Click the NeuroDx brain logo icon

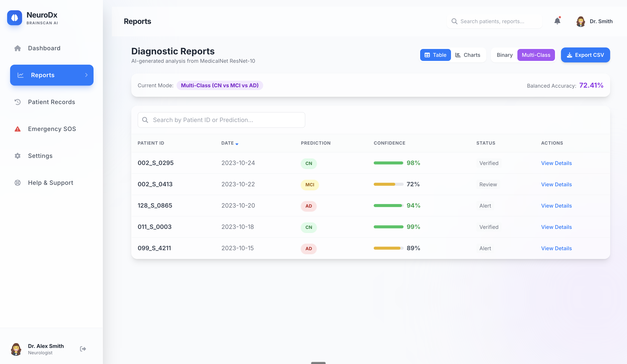point(14,18)
